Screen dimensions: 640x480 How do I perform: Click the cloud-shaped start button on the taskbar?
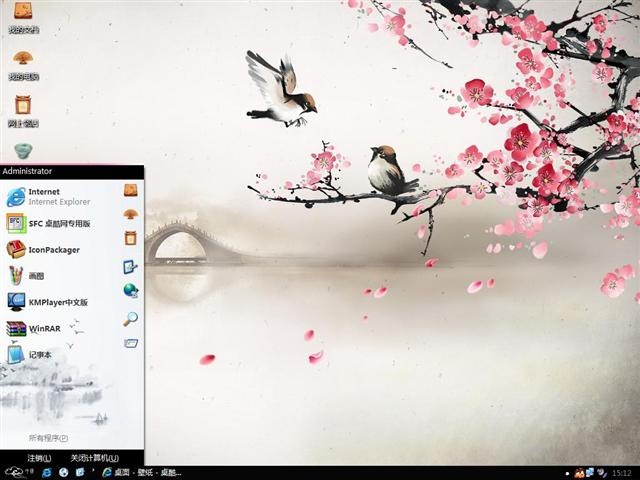point(17,472)
